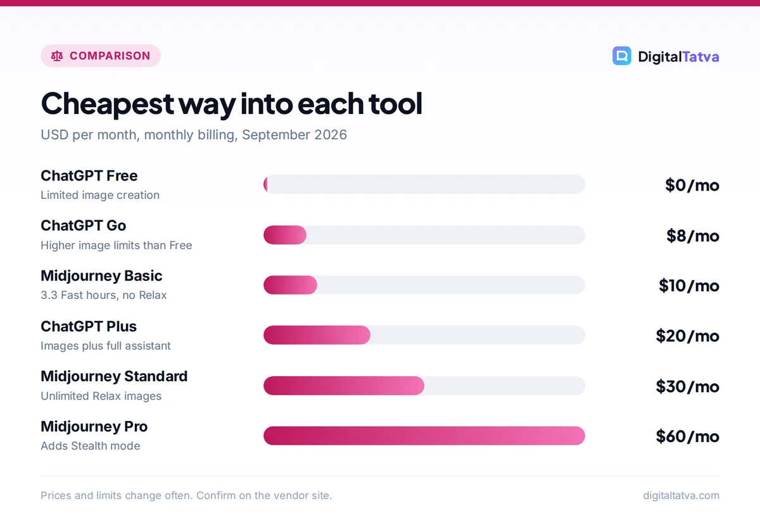The height and width of the screenshot is (532, 760).
Task: Click the 'Unlimited Relax images' description
Action: (x=101, y=396)
